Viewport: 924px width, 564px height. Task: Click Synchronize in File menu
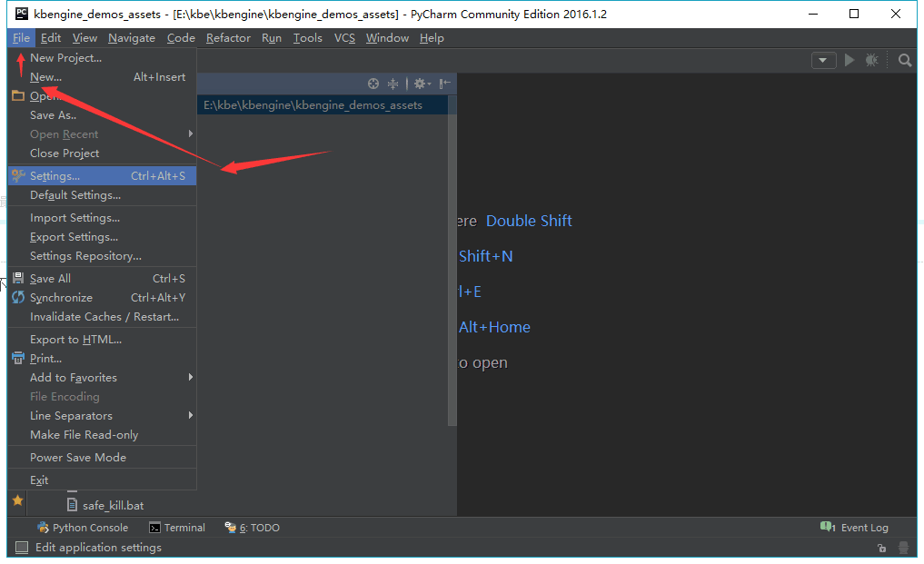tap(102, 298)
